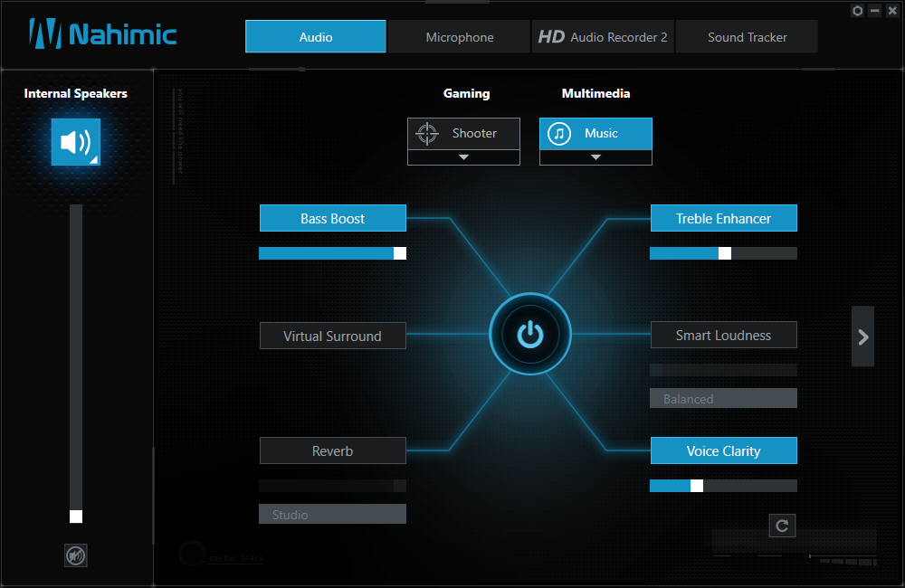Viewport: 905px width, 588px height.
Task: Disable the Bass Boost effect
Action: point(332,218)
